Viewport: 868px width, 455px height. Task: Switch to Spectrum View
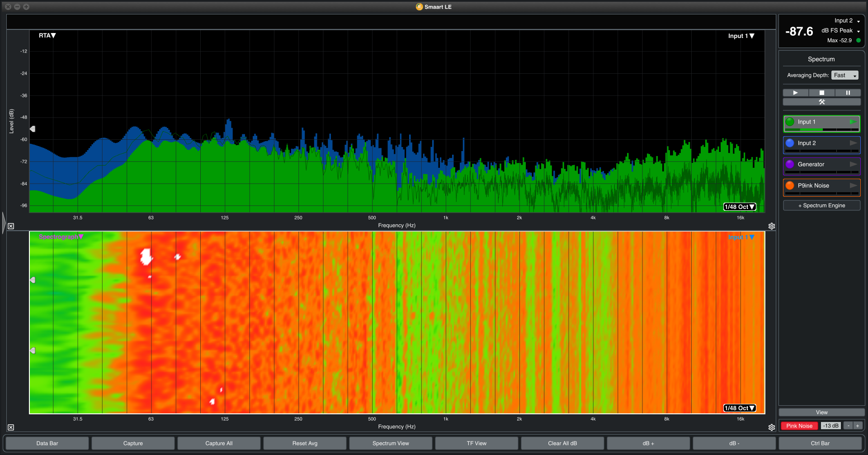click(391, 443)
